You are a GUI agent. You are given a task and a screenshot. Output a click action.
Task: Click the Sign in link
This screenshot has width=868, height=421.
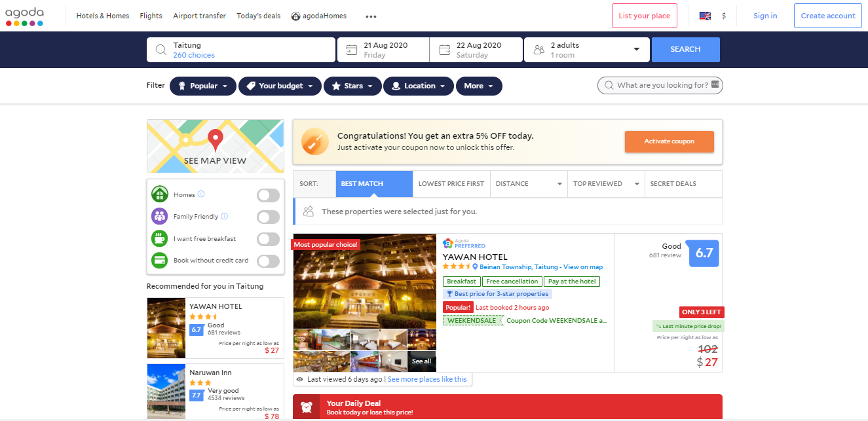tap(765, 16)
